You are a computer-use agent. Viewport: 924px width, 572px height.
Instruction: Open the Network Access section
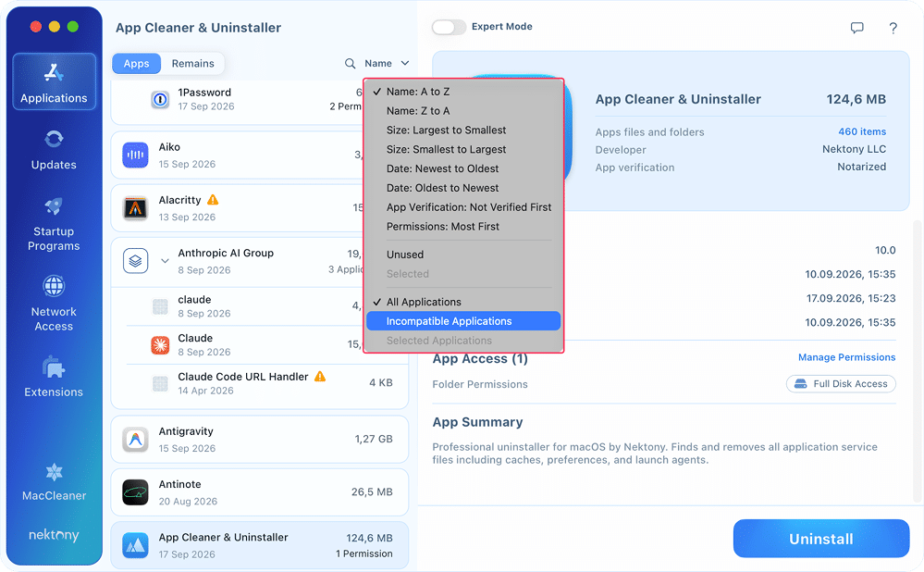point(54,304)
